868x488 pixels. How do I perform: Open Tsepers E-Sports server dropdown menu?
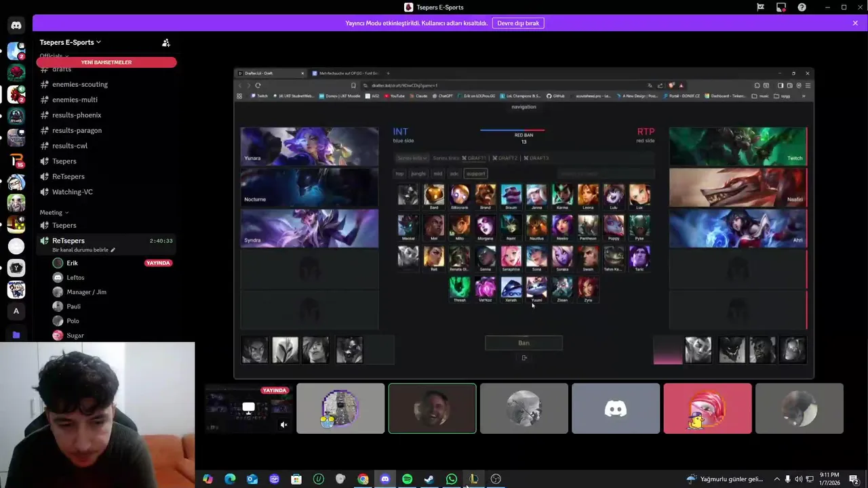(x=70, y=42)
